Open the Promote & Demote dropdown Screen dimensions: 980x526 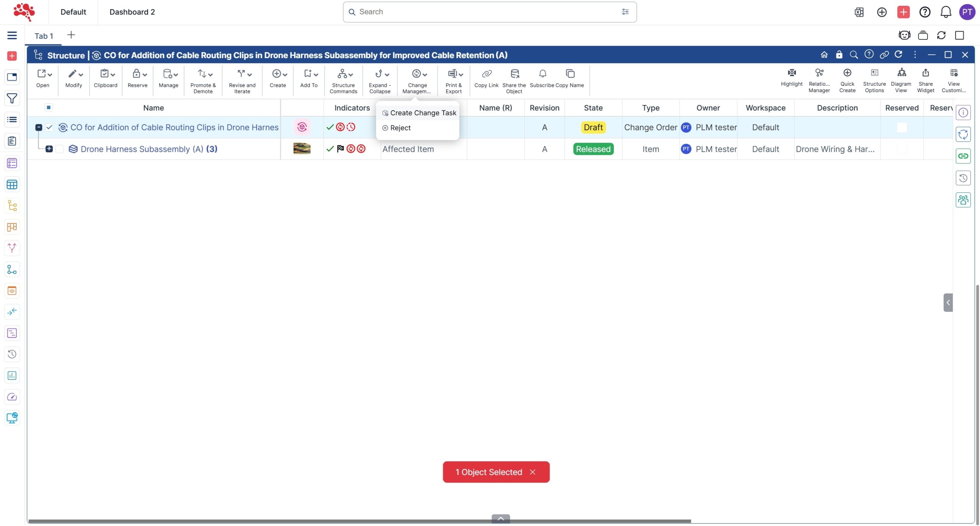tap(203, 74)
